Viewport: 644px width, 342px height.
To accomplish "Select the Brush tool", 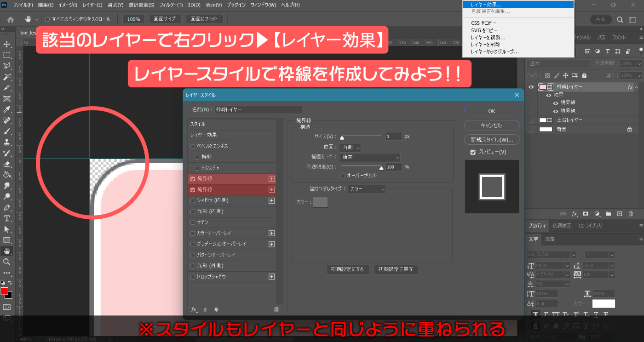I will (7, 131).
